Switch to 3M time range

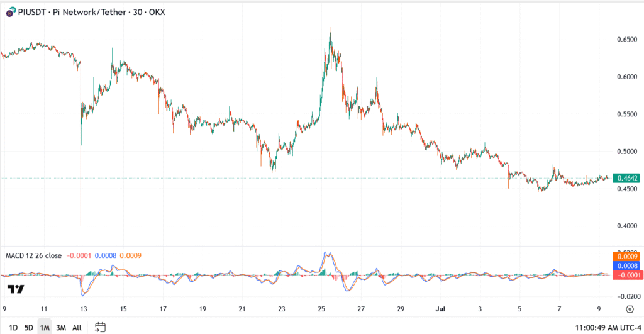click(x=61, y=328)
